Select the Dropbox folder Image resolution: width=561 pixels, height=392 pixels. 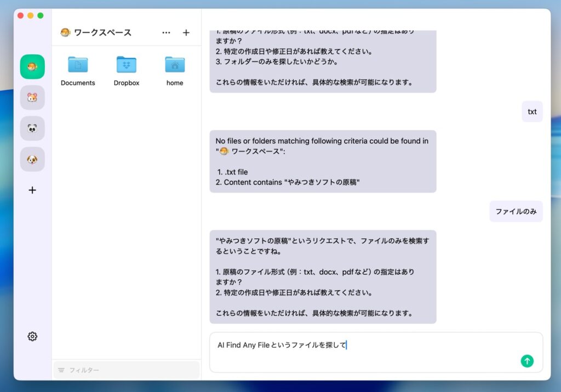point(127,71)
